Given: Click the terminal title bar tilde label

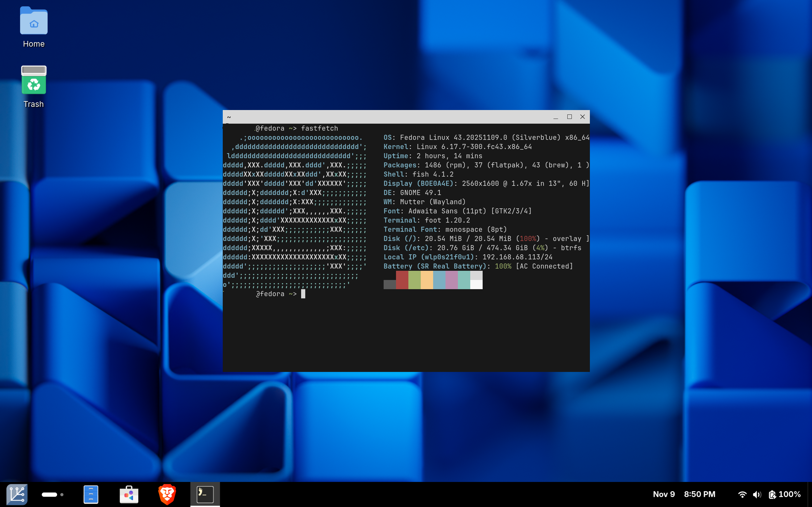Looking at the screenshot, I should click(x=229, y=117).
